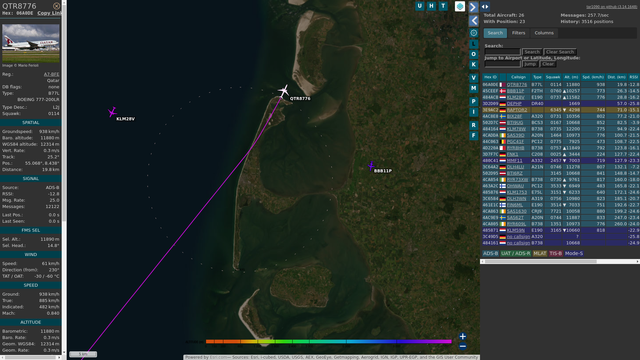Toggle the T all-tracks button
Image resolution: width=640 pixels, height=360 pixels.
coord(443,6)
